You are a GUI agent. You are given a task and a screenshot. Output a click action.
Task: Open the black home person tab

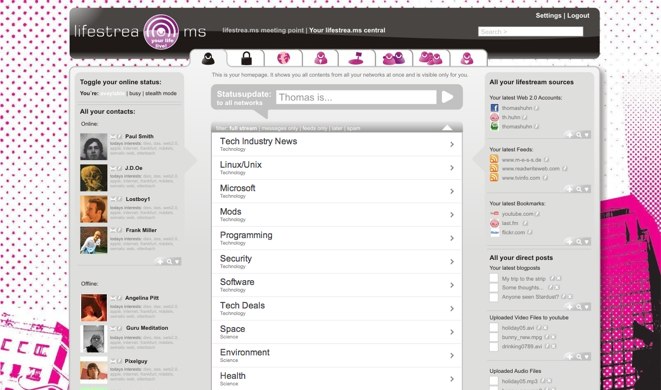coord(208,59)
